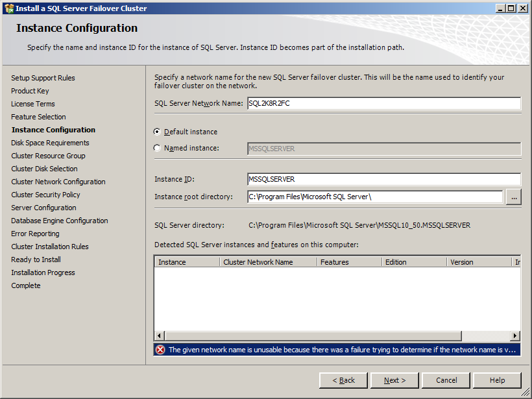Open the Complete step
This screenshot has width=532, height=399.
26,285
